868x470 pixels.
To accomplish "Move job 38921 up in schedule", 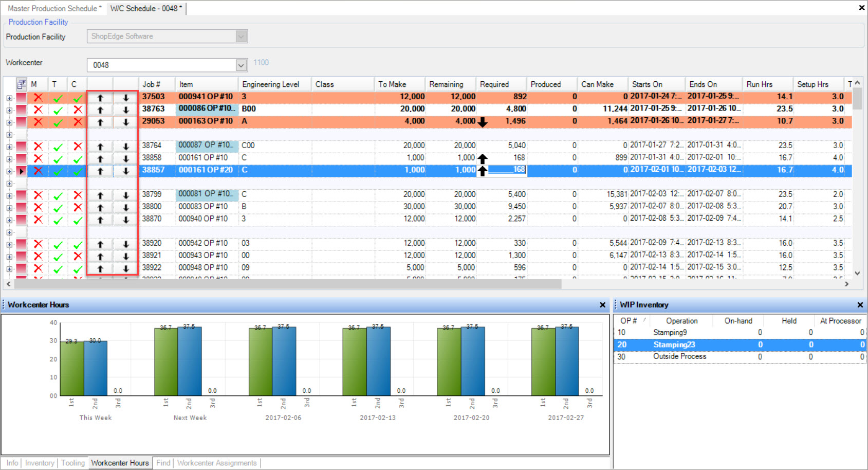I will pyautogui.click(x=100, y=257).
